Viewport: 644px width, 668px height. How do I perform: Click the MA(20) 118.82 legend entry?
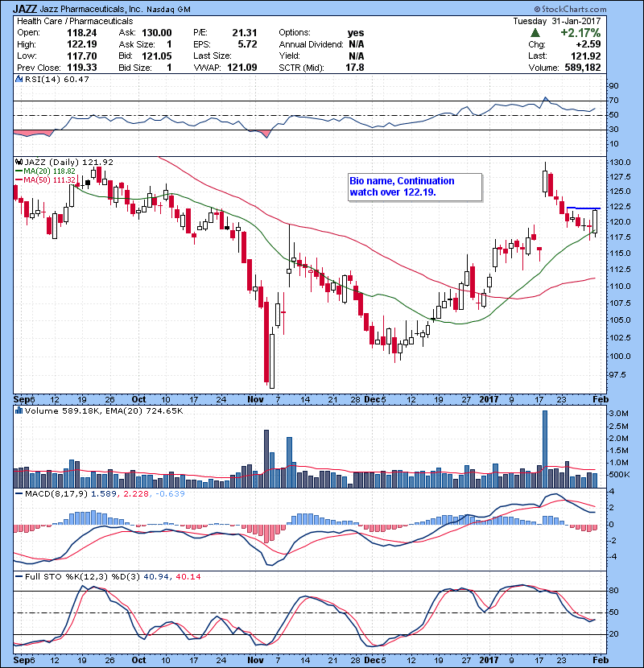[46, 171]
